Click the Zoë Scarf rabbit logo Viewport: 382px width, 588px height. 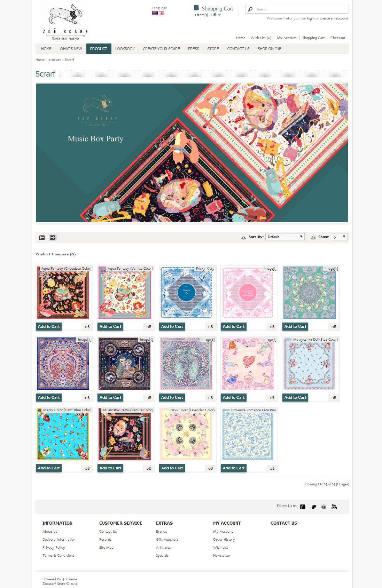[x=65, y=22]
